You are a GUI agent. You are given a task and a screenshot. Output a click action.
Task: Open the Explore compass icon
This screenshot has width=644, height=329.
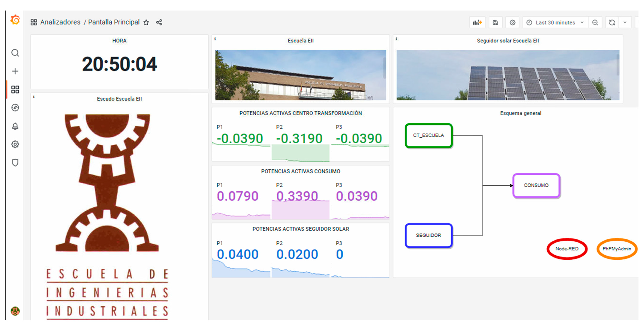pos(15,108)
